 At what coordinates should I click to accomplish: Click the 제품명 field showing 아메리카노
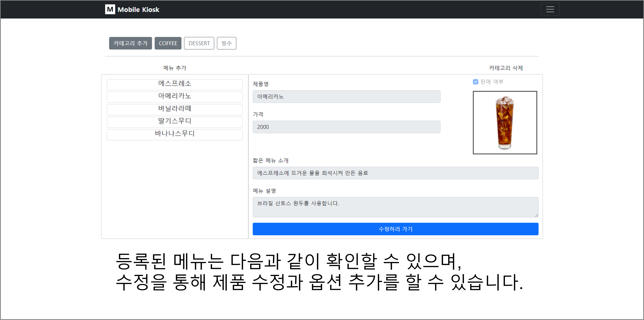point(347,97)
